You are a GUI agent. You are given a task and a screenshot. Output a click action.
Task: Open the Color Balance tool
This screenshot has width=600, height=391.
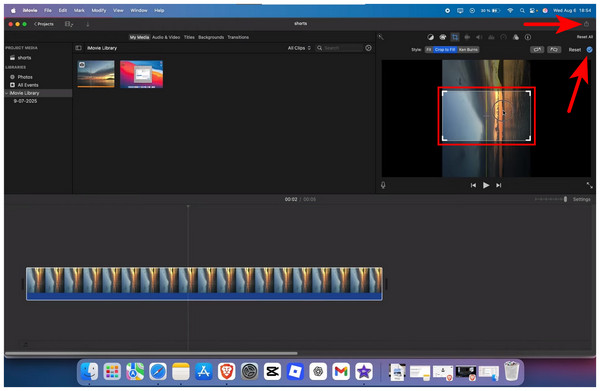click(x=430, y=37)
